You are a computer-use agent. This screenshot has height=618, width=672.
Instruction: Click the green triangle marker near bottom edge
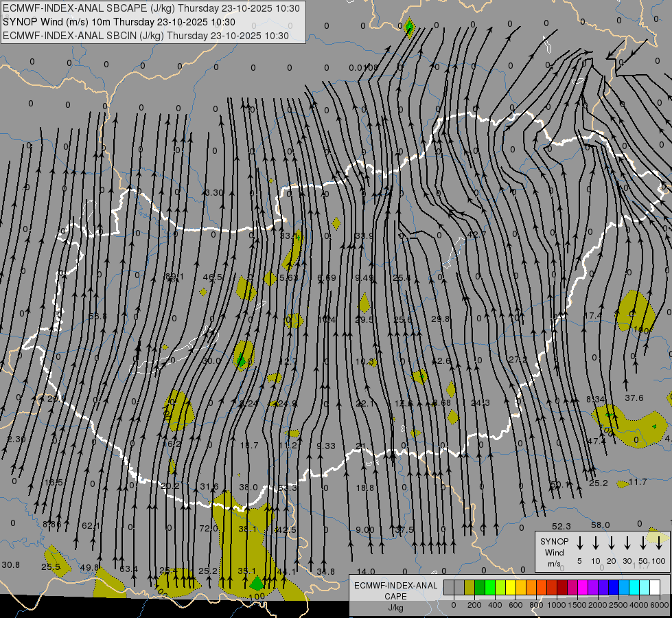coord(256,584)
